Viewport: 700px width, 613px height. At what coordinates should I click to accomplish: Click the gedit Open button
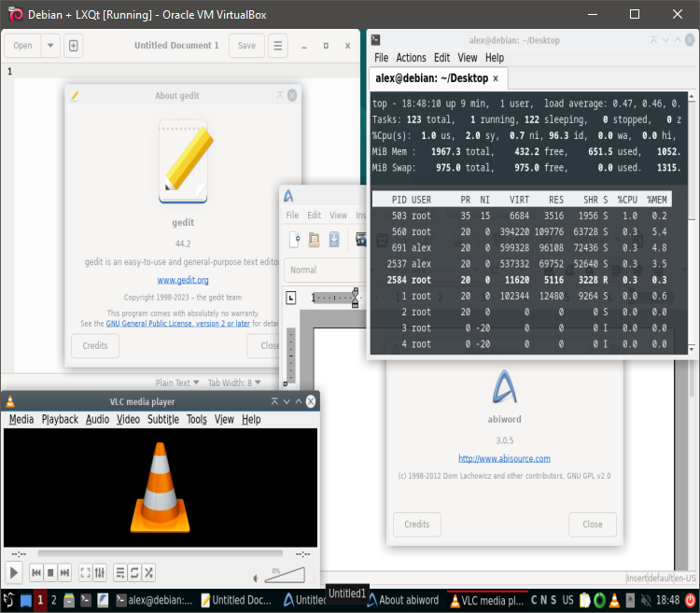(22, 46)
